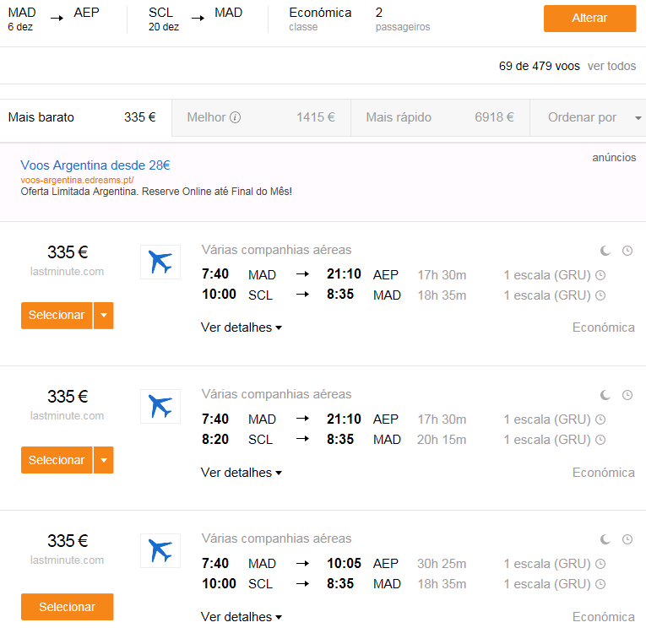Click the airplane logo of the first flight
Screen dimensions: 646x644
tap(160, 262)
